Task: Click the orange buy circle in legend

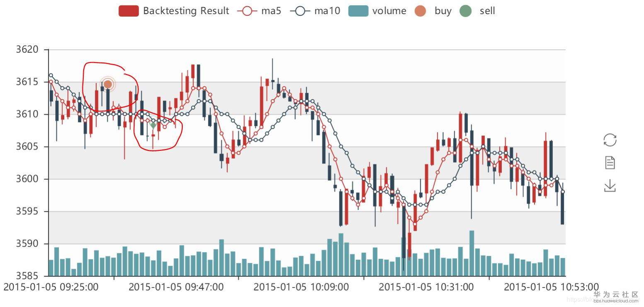Action: 420,11
